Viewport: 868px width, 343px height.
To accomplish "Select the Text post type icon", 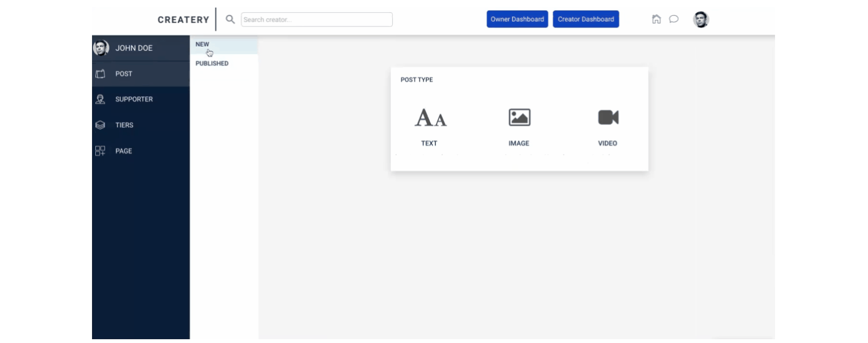I will click(x=431, y=118).
